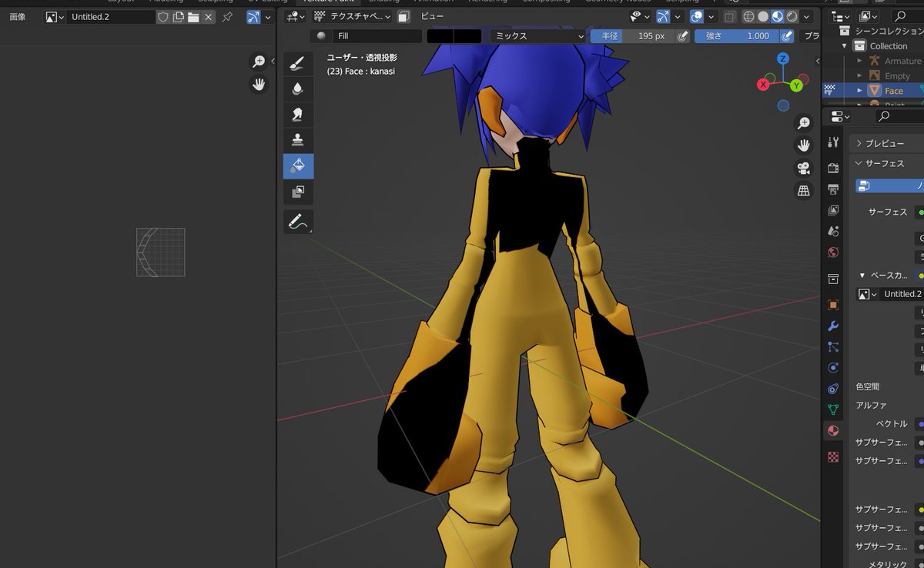Switch to rendered shading
Viewport: 924px width, 568px height.
tap(792, 16)
